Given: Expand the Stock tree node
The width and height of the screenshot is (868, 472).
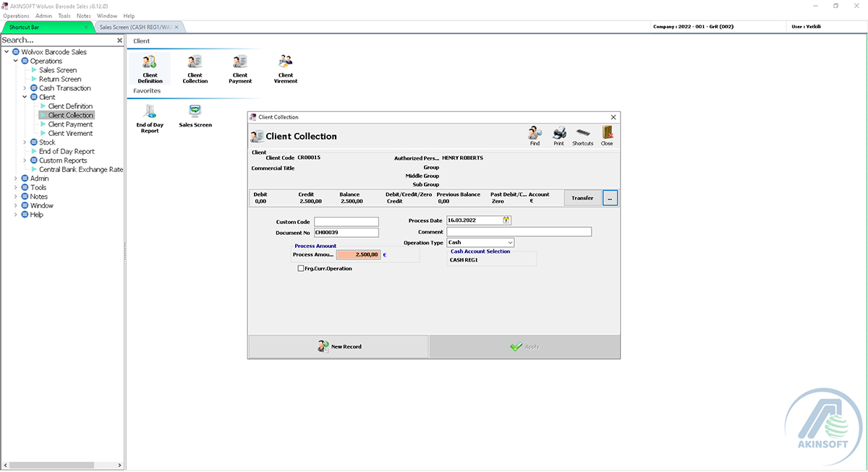Looking at the screenshot, I should pyautogui.click(x=25, y=142).
